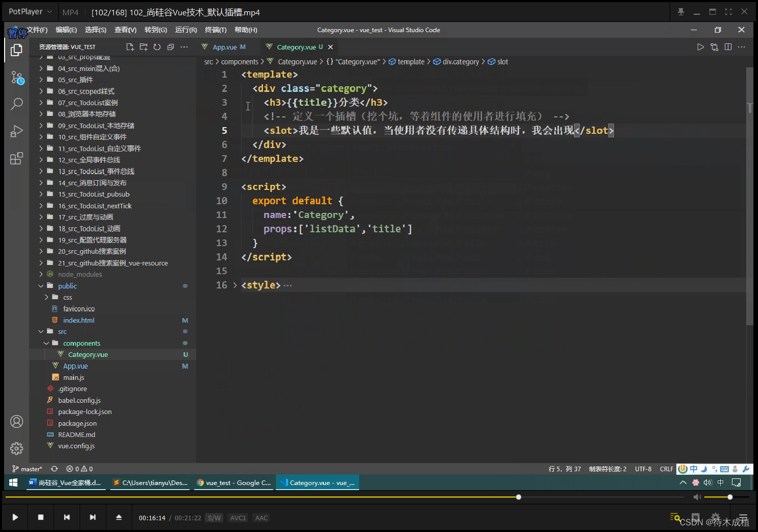Collapse the components folder
Image resolution: width=758 pixels, height=532 pixels.
46,343
